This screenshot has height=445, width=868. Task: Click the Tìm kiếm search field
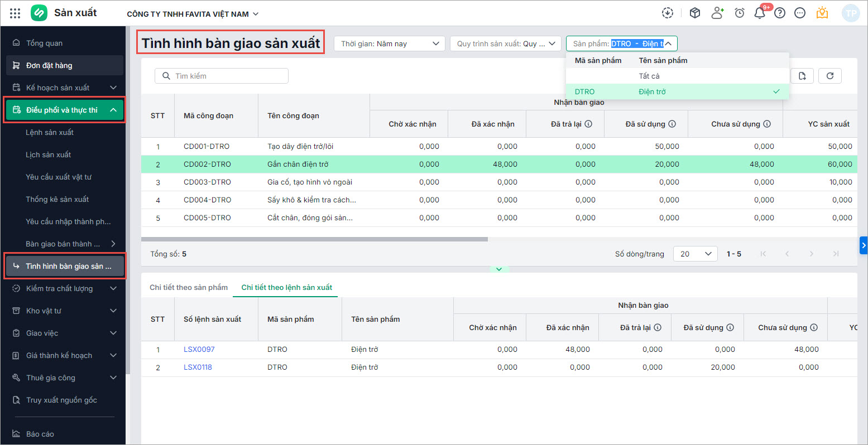tap(222, 76)
